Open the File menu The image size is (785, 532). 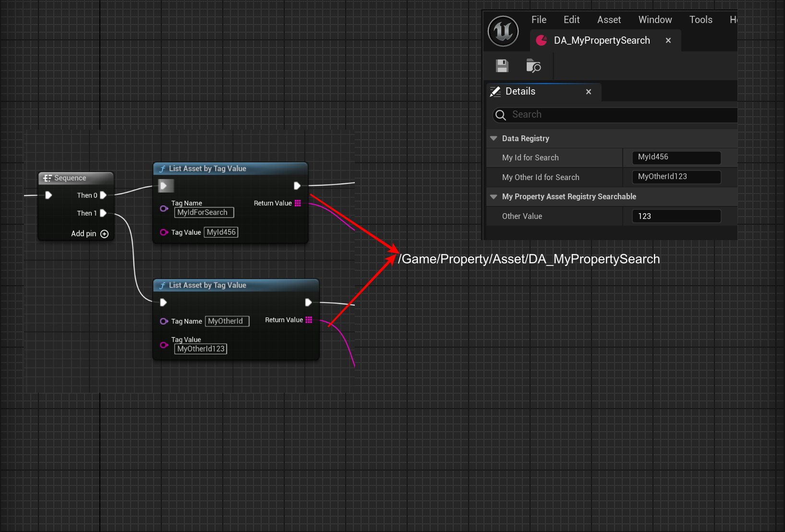[539, 20]
